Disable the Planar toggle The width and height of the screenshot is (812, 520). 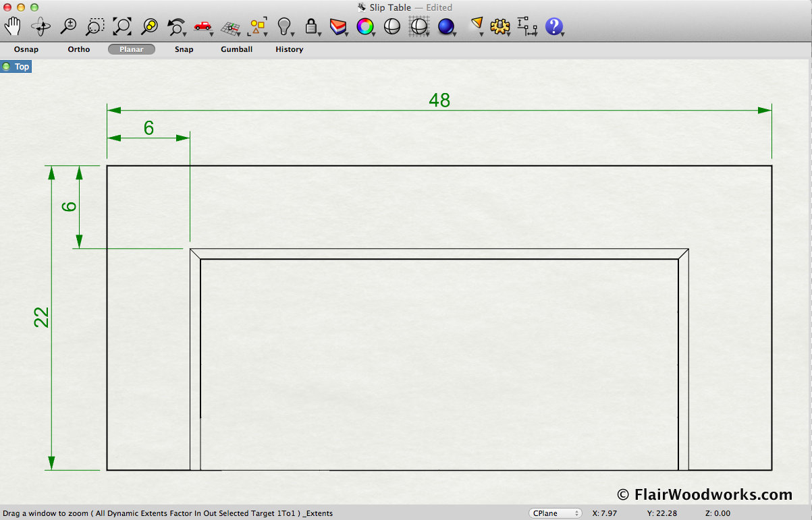point(132,49)
